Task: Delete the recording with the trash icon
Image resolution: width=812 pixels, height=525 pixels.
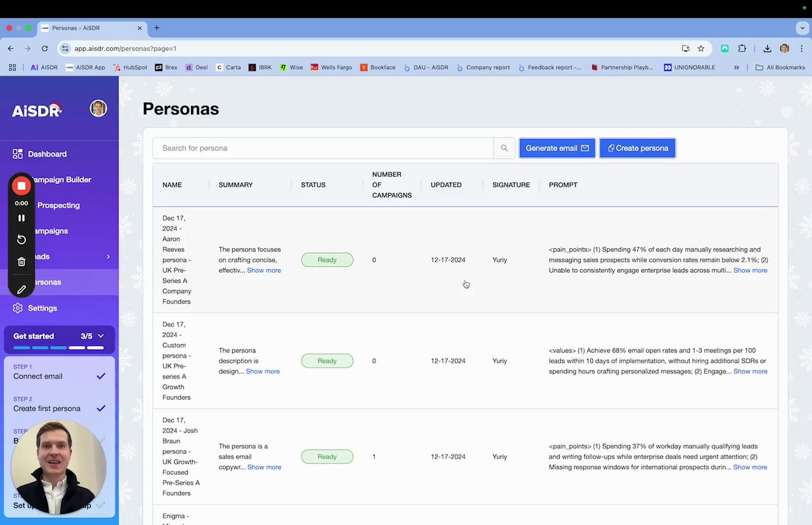Action: pyautogui.click(x=22, y=262)
